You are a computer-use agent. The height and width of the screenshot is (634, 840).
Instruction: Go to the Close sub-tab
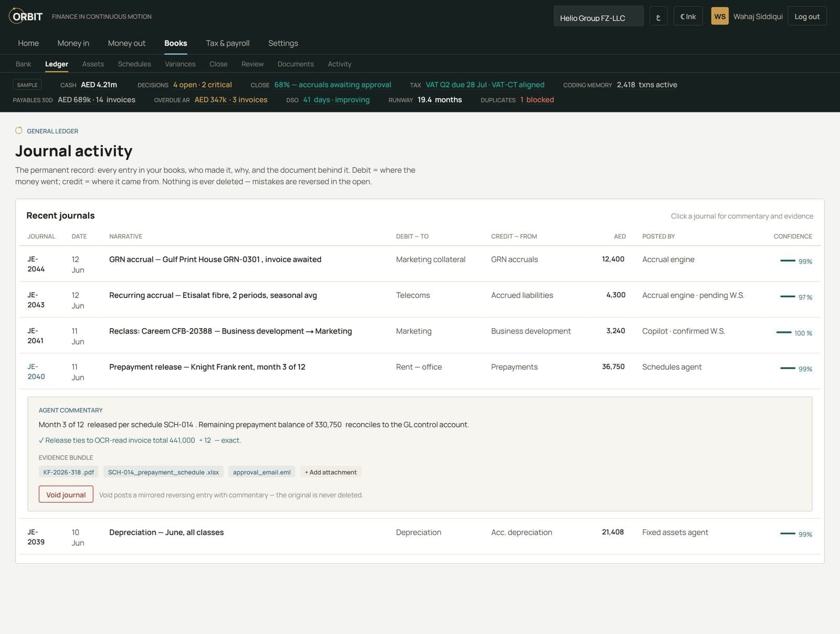click(218, 64)
